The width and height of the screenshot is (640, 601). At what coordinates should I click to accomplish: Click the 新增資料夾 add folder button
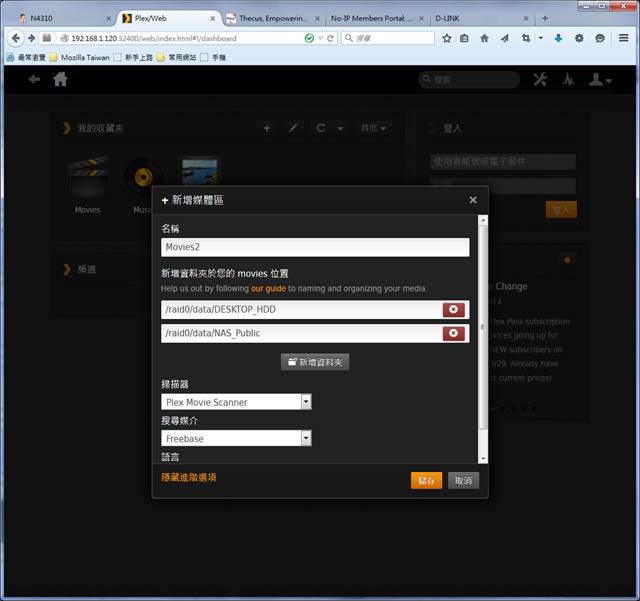(315, 362)
